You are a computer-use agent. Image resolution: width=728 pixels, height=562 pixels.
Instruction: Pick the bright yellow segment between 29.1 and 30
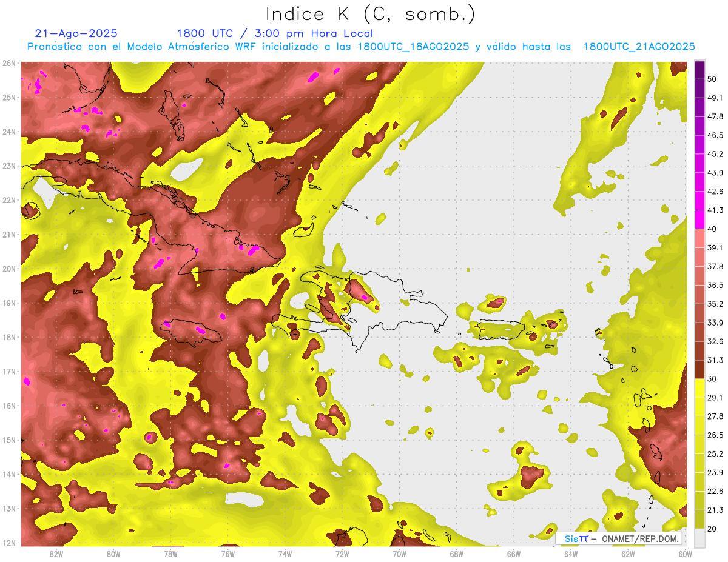[700, 388]
